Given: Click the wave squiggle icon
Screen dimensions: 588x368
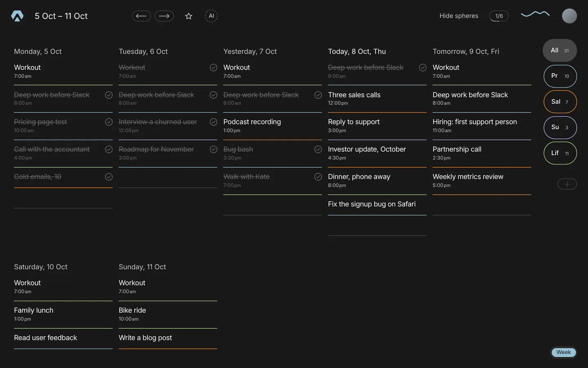Looking at the screenshot, I should tap(535, 14).
